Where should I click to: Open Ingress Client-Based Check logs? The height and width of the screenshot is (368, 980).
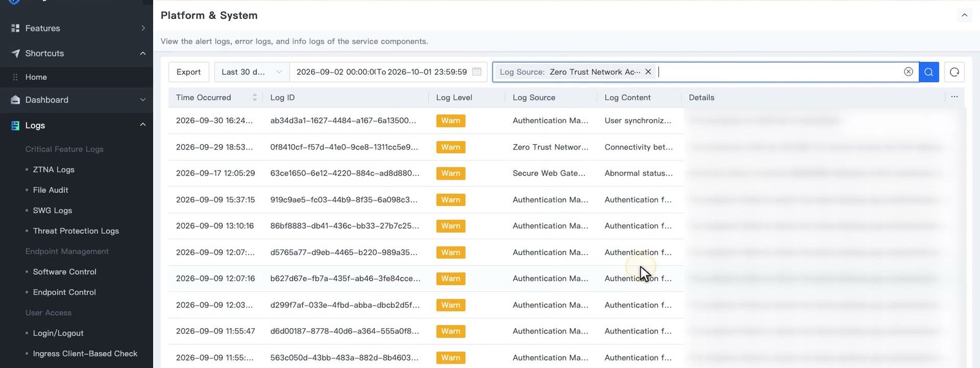85,354
